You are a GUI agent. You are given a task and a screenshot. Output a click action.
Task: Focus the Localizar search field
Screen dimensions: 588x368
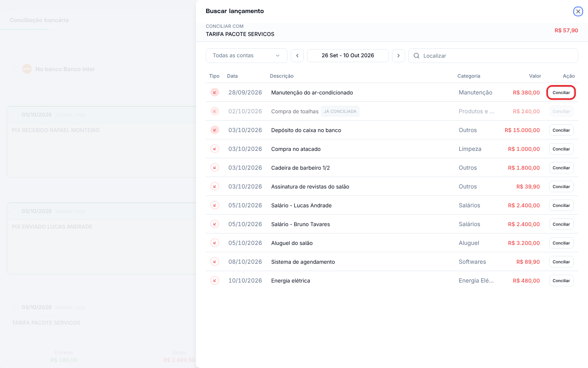click(493, 56)
